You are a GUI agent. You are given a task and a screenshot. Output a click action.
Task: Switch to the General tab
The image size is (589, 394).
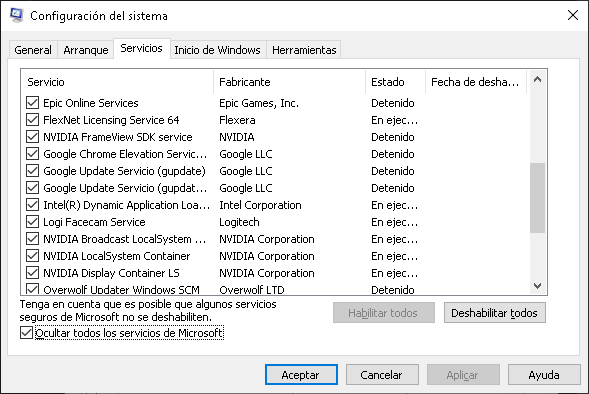[33, 50]
